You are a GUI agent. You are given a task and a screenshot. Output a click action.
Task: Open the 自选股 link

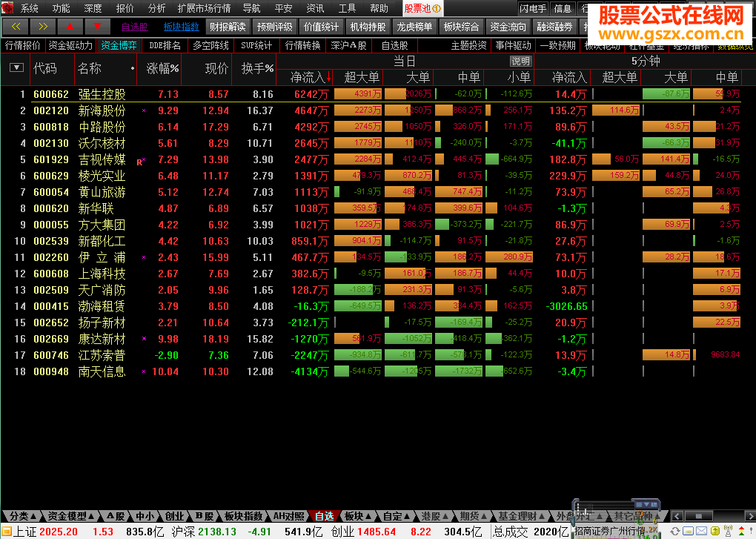click(x=134, y=27)
